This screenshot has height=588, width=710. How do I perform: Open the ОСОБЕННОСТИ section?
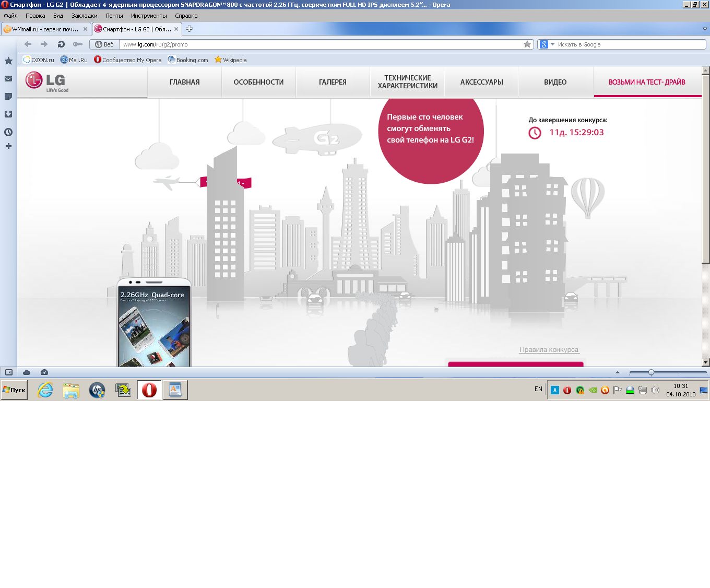coord(259,82)
